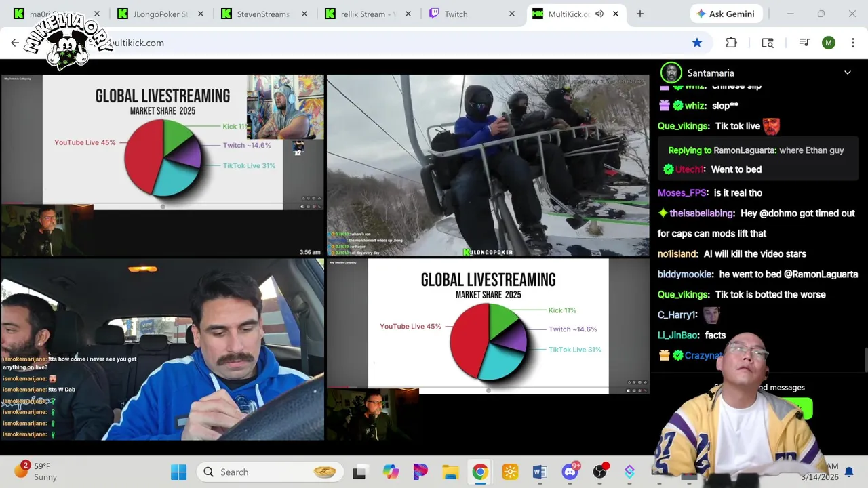Screen dimensions: 868x488
Task: Switch to the StevenStreams tab
Action: 263,14
